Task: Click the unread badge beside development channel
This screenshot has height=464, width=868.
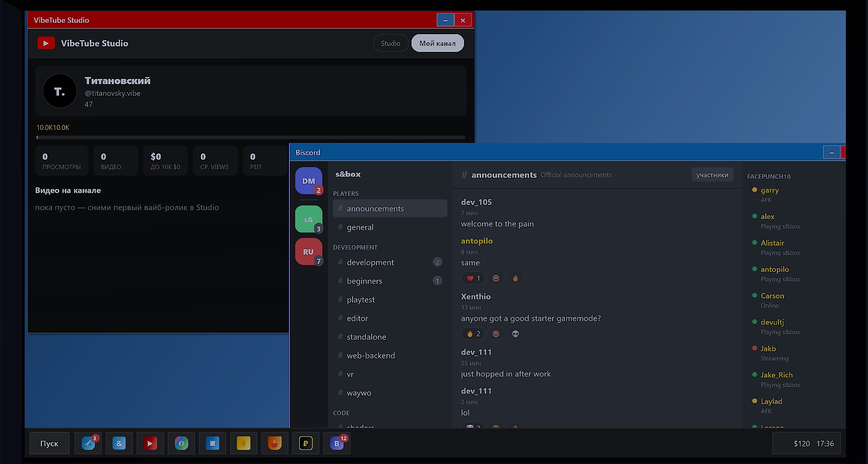Action: (x=437, y=262)
